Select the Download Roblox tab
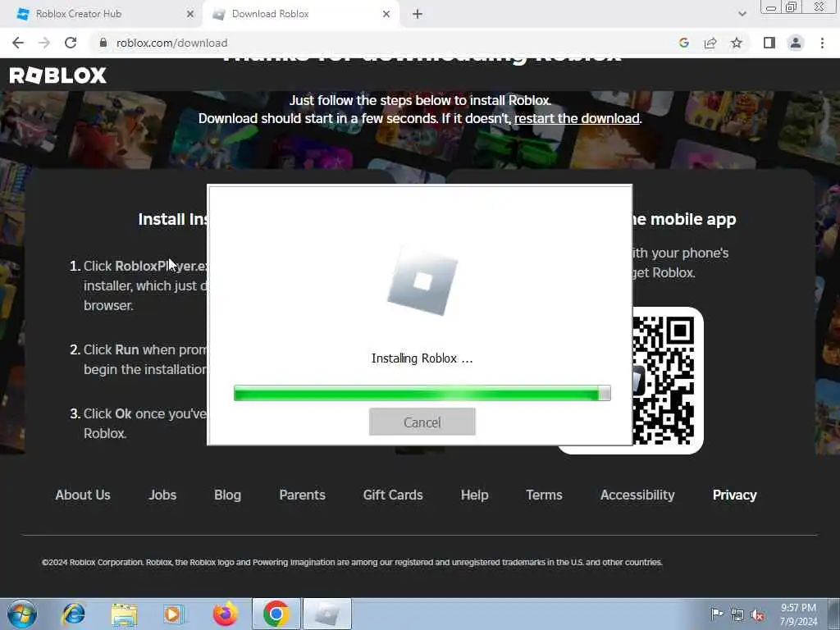The width and height of the screenshot is (840, 630). coord(300,14)
